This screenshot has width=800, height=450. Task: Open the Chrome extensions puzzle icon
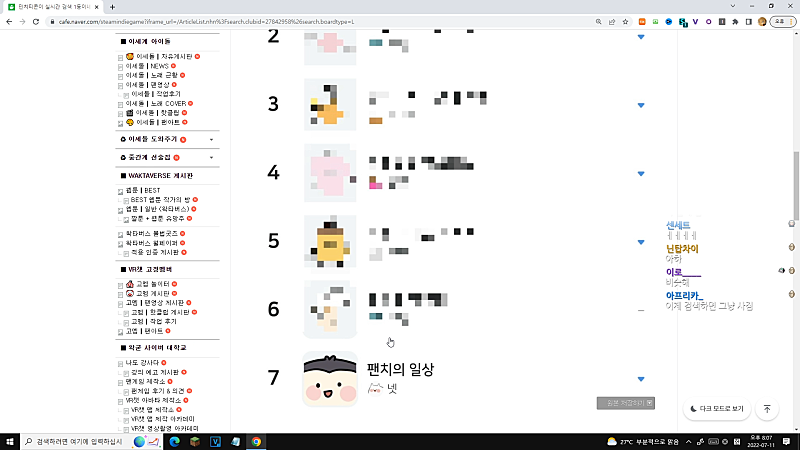pos(735,22)
